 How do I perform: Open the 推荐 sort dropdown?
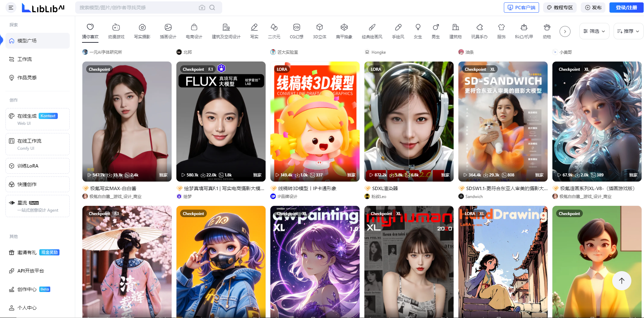(628, 31)
